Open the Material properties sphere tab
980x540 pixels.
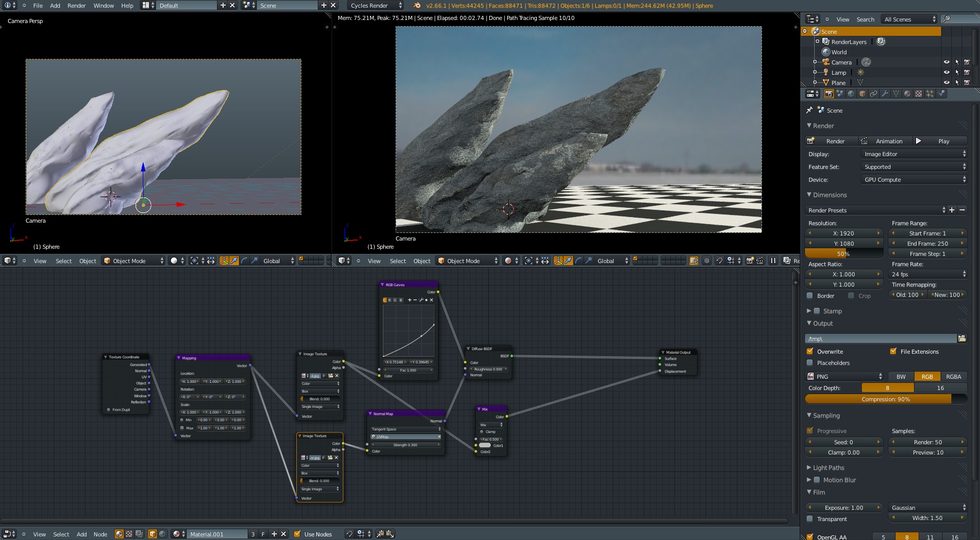point(907,94)
